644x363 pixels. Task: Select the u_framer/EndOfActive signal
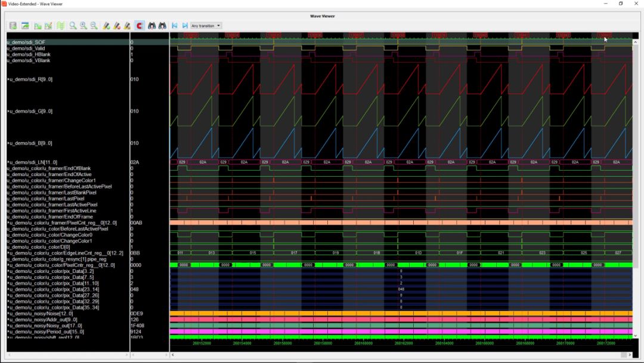49,174
